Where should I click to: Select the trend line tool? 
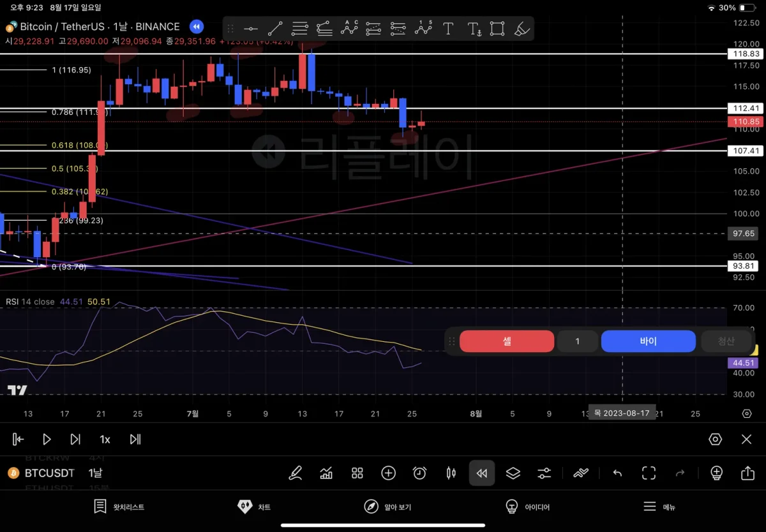pyautogui.click(x=275, y=29)
